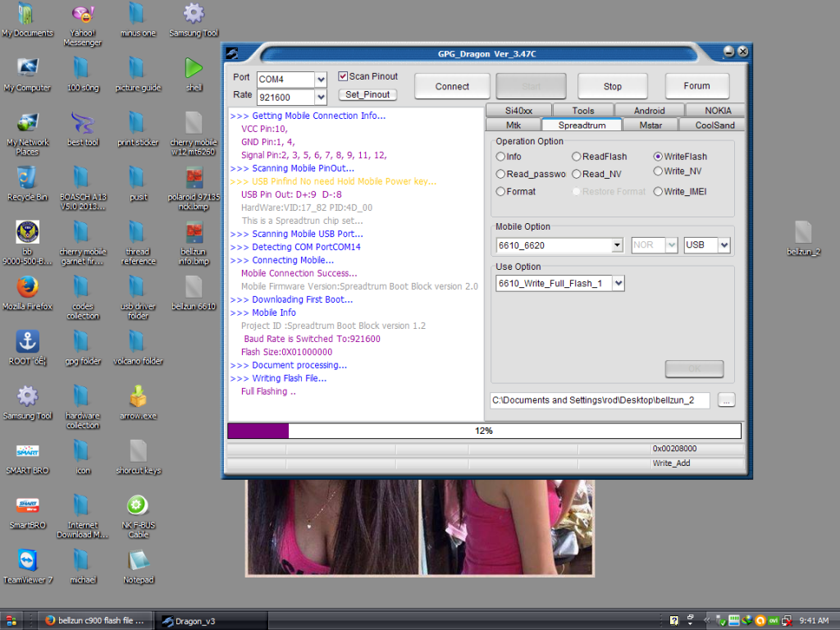This screenshot has width=840, height=630.
Task: Switch to the Mtk tab
Action: (x=513, y=126)
